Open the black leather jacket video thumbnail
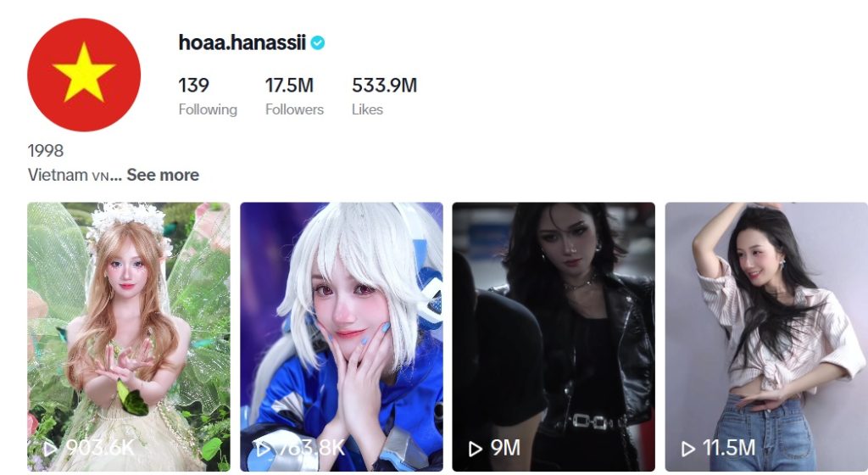This screenshot has height=475, width=868. (554, 337)
